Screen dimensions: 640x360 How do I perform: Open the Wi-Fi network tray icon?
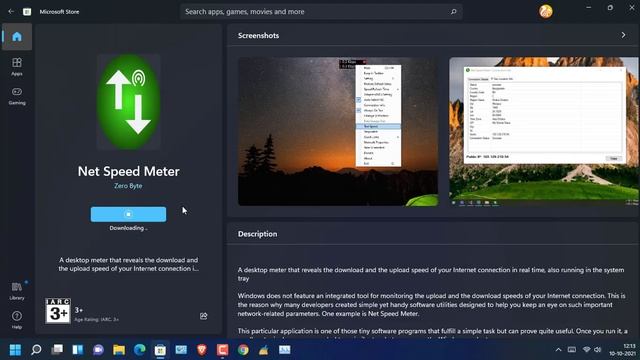coord(586,350)
